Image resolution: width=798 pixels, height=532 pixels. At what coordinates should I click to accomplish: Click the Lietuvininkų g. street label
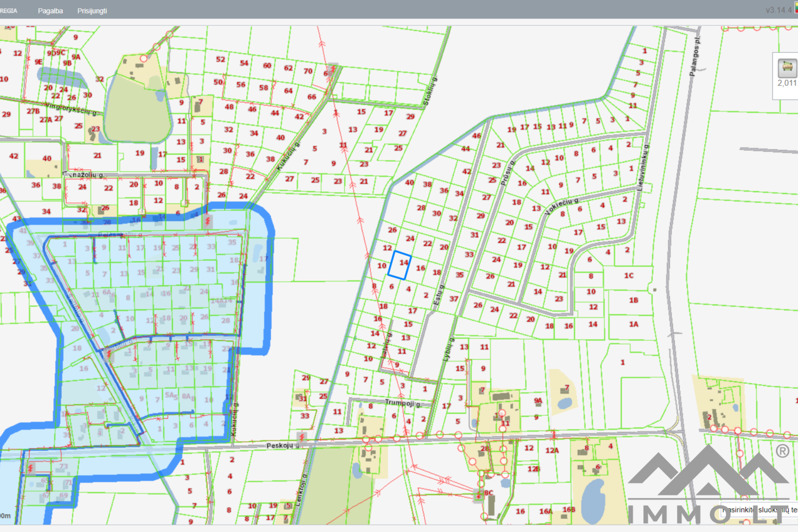click(x=643, y=168)
